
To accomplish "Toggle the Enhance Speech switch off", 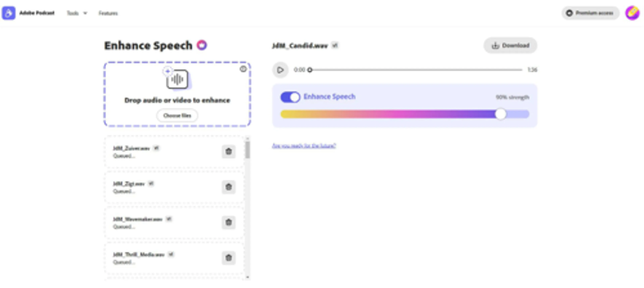I will tap(290, 97).
